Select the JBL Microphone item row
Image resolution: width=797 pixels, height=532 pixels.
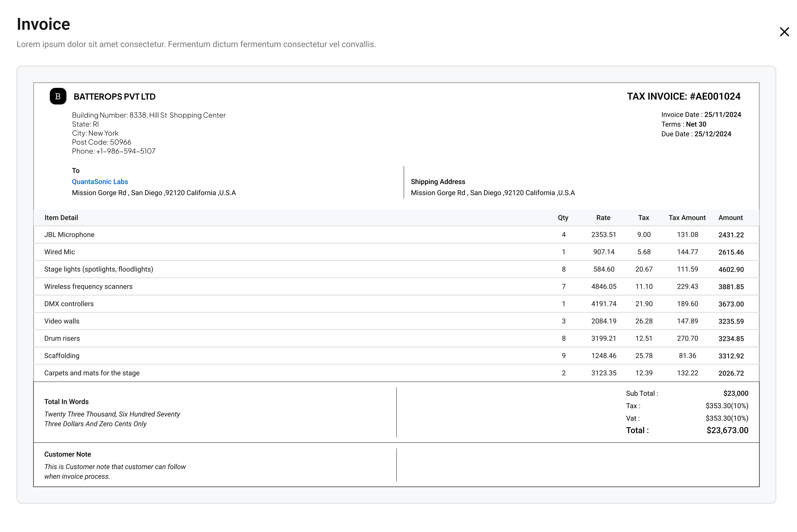coord(396,235)
